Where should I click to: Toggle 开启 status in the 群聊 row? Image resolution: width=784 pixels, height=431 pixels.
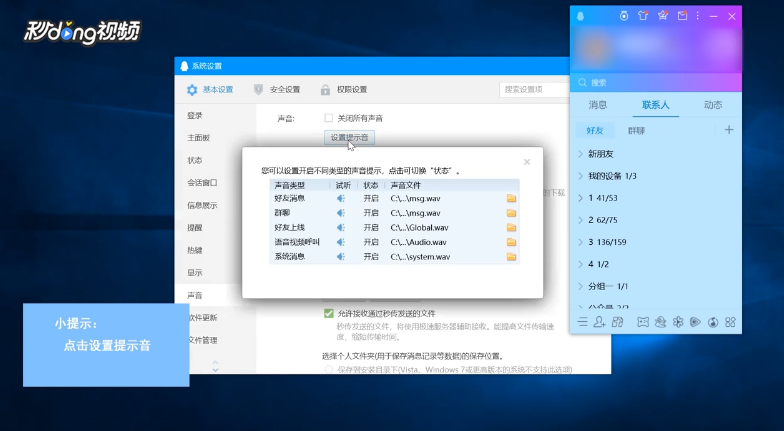point(371,213)
